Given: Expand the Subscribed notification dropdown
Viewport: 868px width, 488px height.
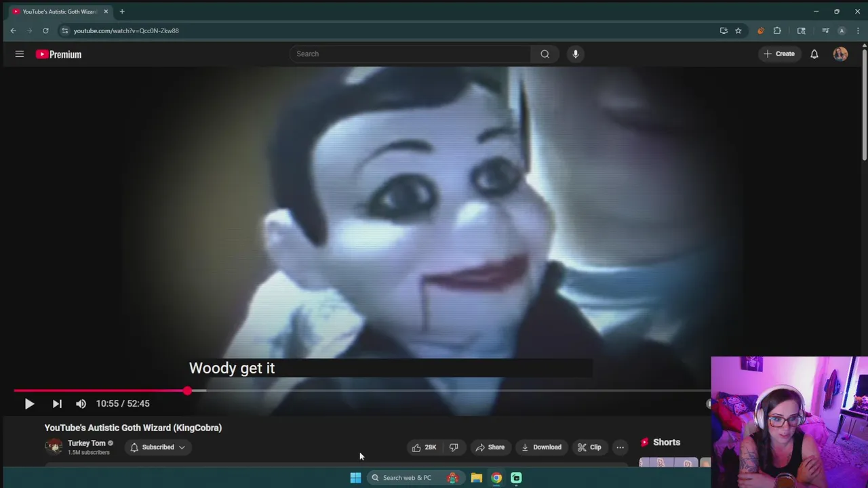Looking at the screenshot, I should pos(158,447).
